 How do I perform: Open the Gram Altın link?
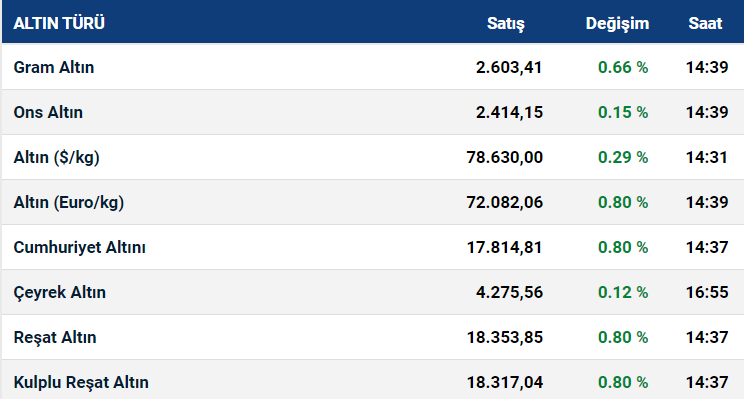click(54, 67)
